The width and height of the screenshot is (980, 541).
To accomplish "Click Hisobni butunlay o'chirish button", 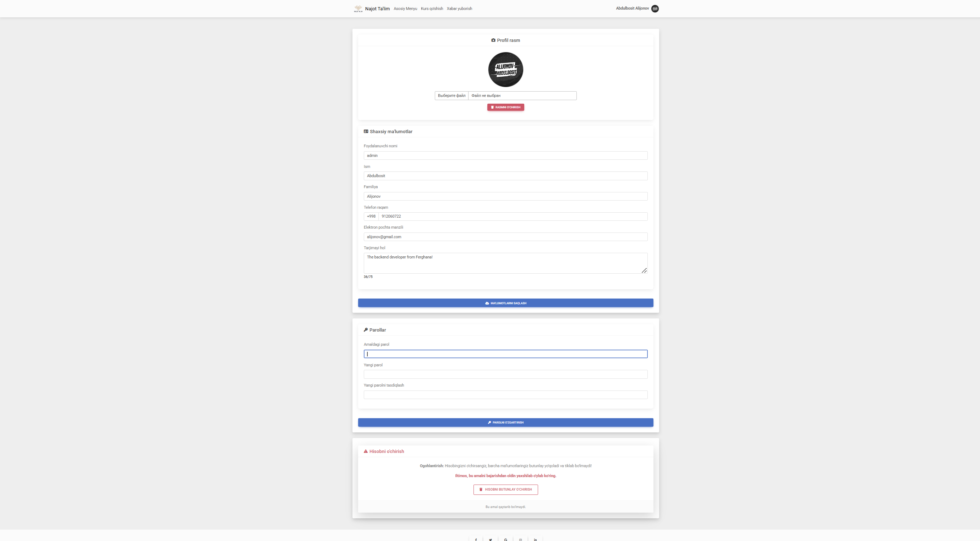I will point(505,489).
